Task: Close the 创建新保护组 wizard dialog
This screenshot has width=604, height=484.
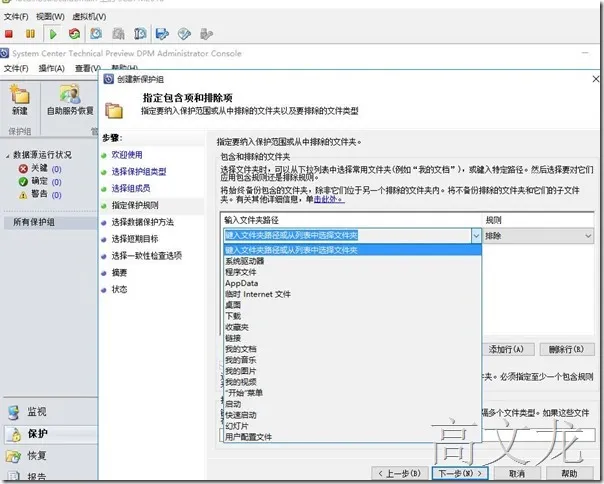Action: point(596,79)
